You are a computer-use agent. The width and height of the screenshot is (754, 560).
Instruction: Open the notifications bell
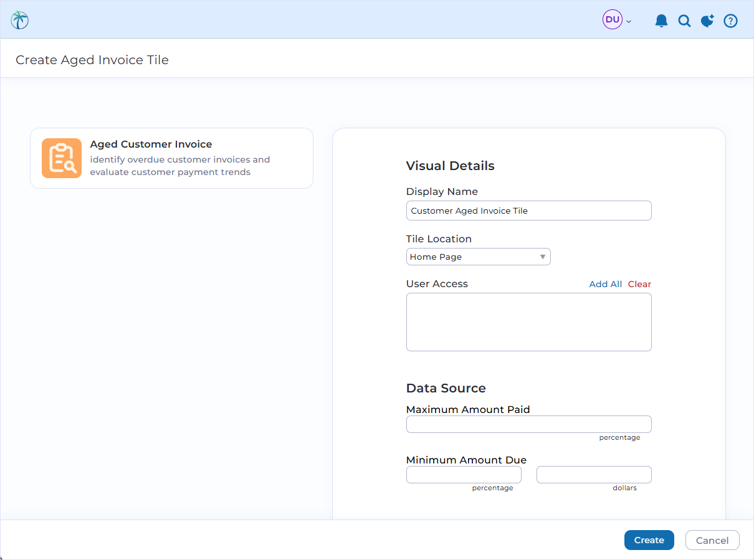(661, 21)
